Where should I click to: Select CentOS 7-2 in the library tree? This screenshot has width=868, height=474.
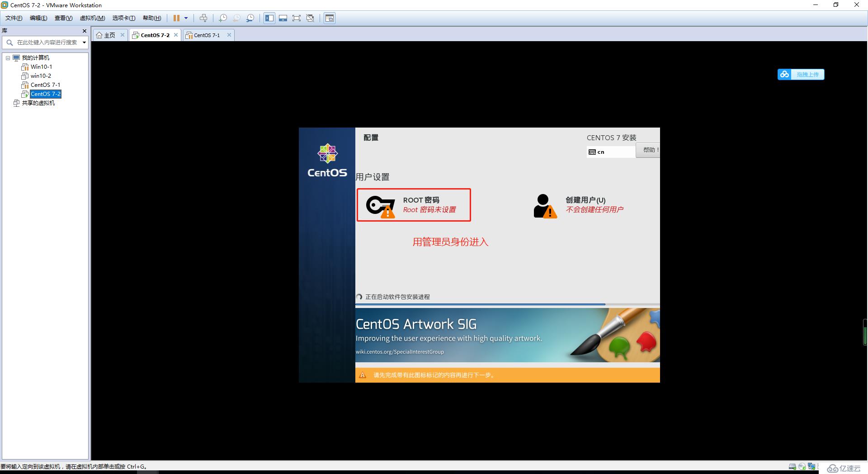[46, 94]
